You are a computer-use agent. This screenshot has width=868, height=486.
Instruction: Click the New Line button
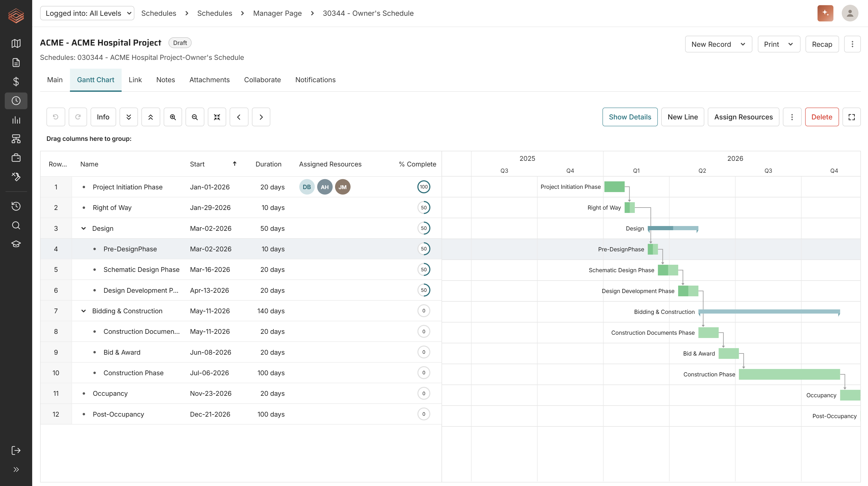(x=683, y=117)
